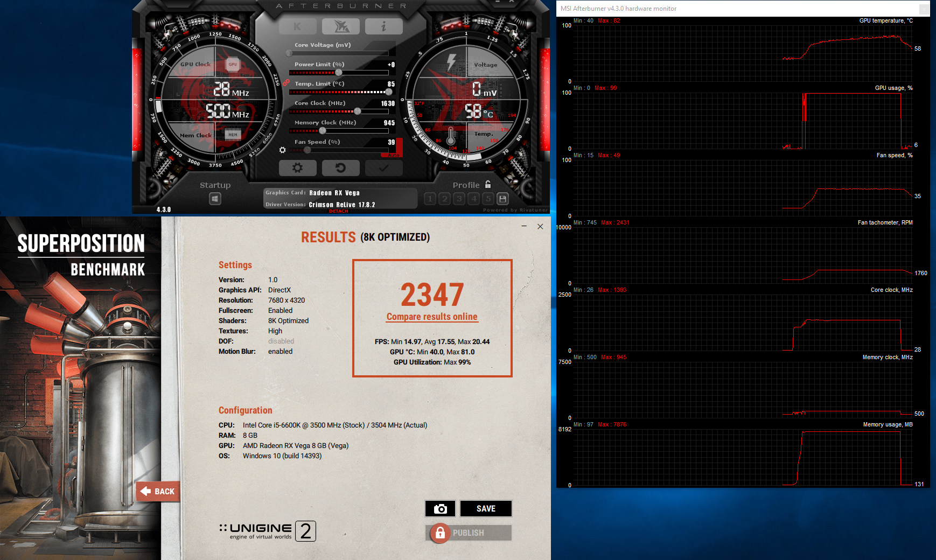Close the MSI Afterburner hardware monitor window
936x560 pixels.
924,9
